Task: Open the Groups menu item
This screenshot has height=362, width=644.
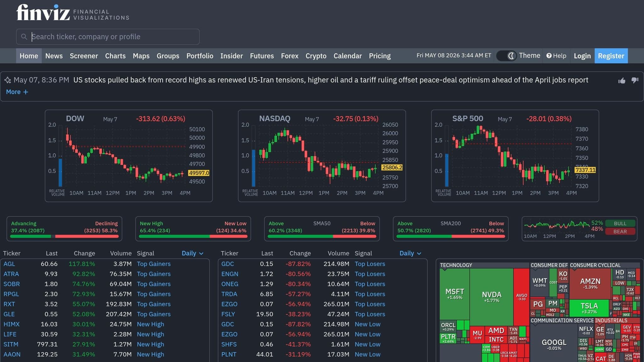Action: 168,56
